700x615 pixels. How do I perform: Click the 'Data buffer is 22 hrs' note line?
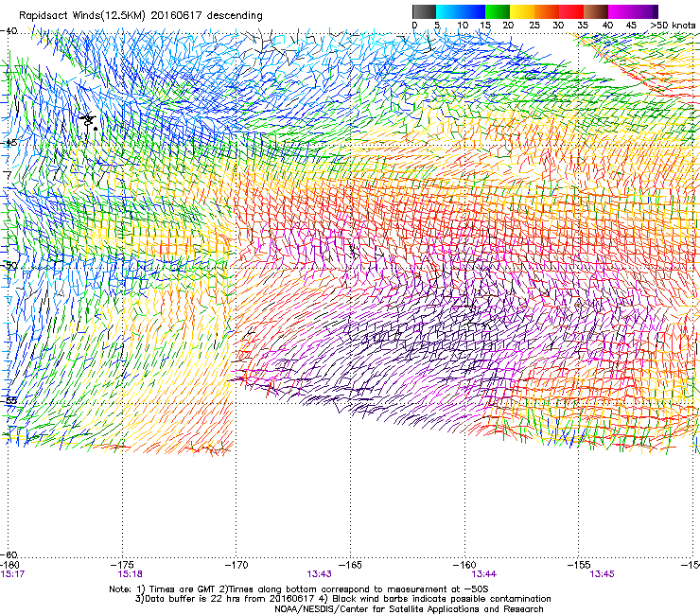pyautogui.click(x=342, y=599)
